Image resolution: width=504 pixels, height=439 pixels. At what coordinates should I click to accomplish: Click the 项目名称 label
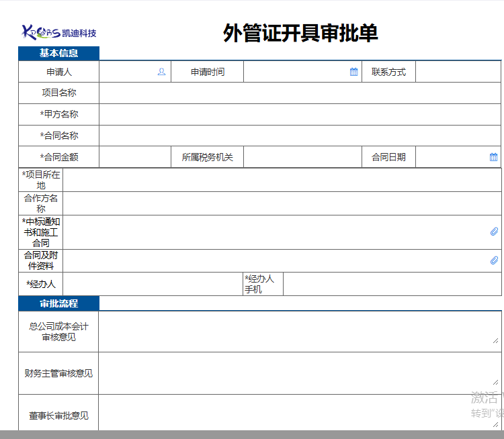click(x=59, y=93)
